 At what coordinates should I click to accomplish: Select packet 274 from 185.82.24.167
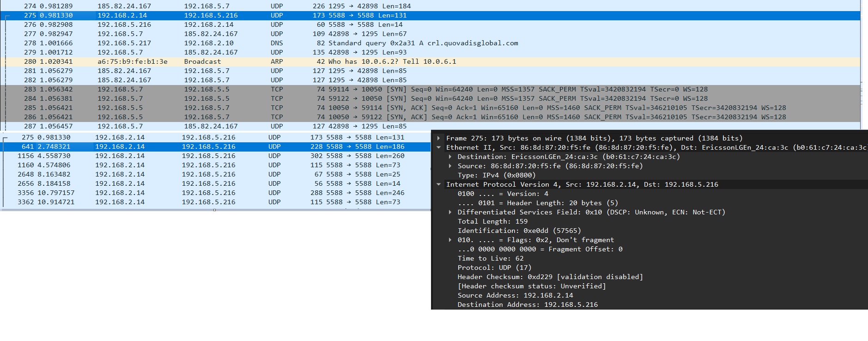pyautogui.click(x=277, y=6)
